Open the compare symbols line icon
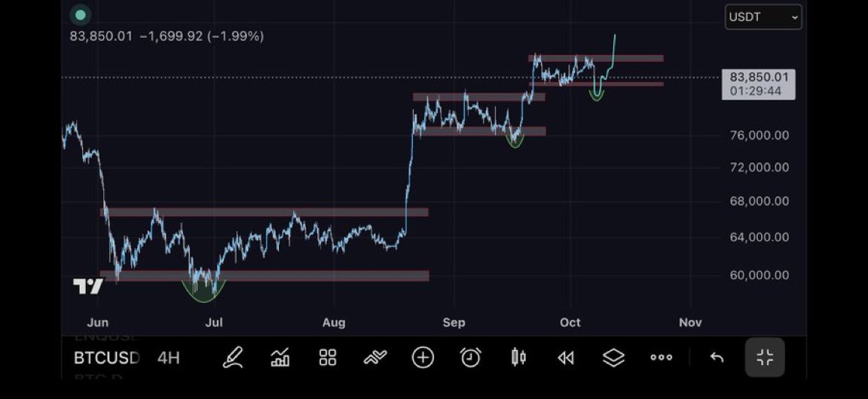 click(375, 358)
